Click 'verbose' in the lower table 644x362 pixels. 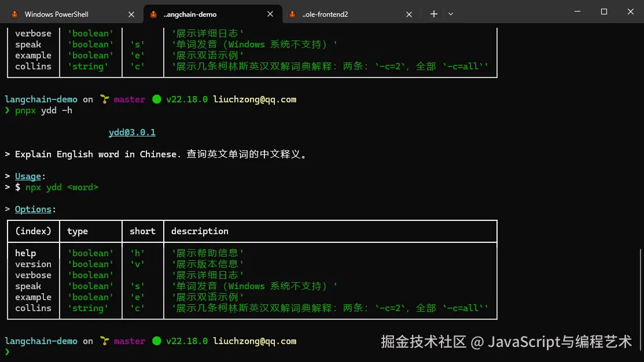tap(33, 275)
